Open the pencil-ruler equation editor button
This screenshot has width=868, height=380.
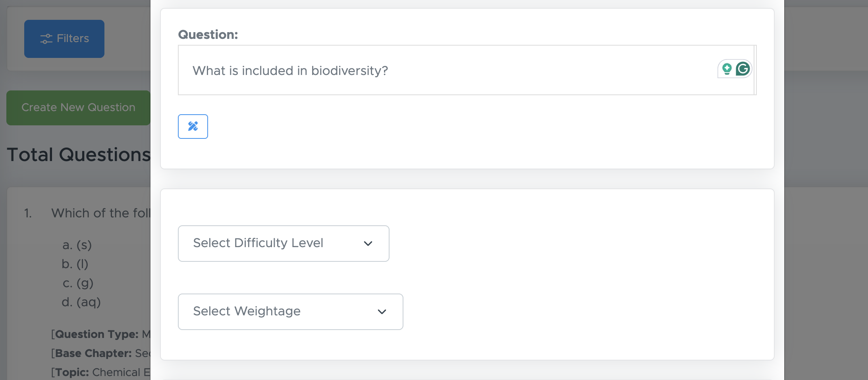coord(193,127)
